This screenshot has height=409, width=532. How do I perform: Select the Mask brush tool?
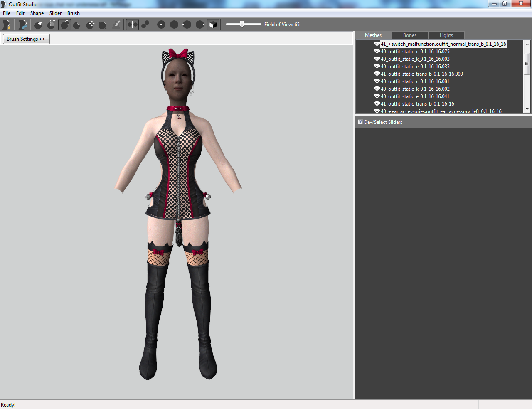[x=52, y=25]
